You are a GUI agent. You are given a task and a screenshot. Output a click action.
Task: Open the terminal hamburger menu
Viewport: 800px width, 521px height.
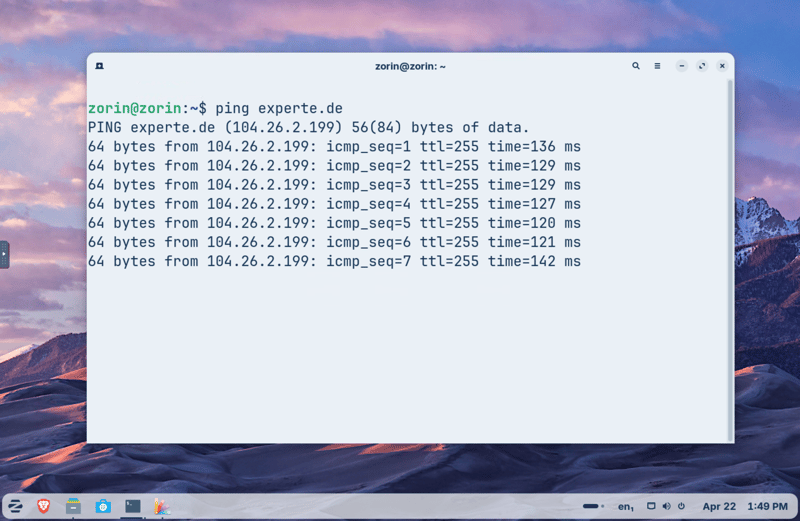[x=657, y=66]
